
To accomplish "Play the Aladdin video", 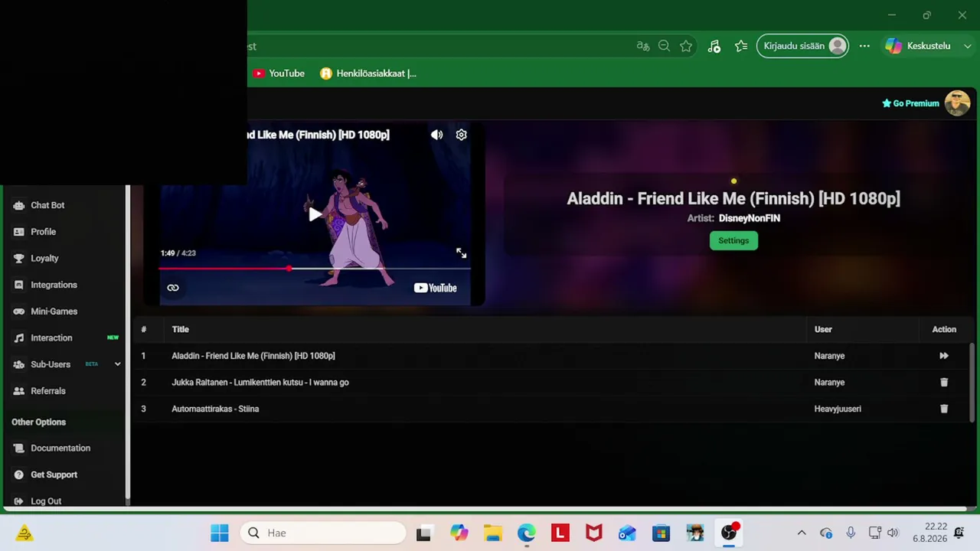I will (315, 215).
